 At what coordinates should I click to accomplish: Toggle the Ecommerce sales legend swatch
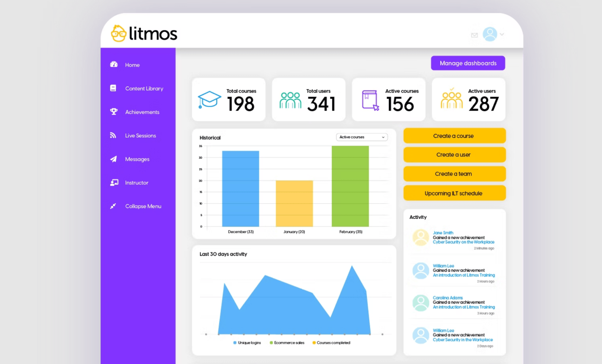(x=271, y=343)
